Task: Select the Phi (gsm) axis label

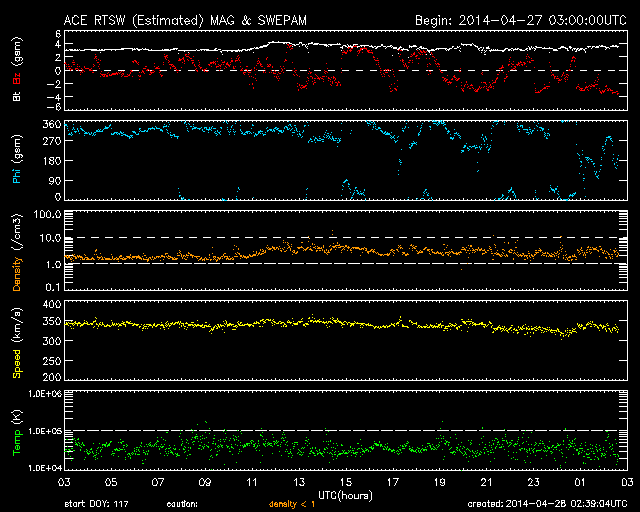Action: (x=17, y=162)
